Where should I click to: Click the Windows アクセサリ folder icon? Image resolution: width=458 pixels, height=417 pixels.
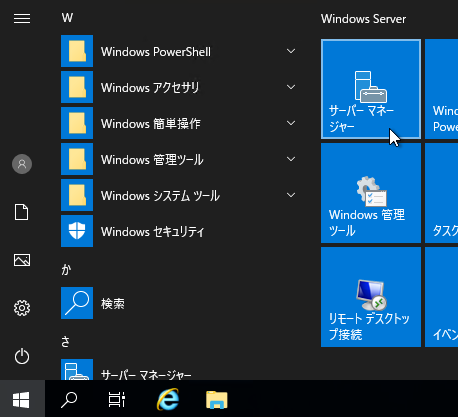pos(77,87)
